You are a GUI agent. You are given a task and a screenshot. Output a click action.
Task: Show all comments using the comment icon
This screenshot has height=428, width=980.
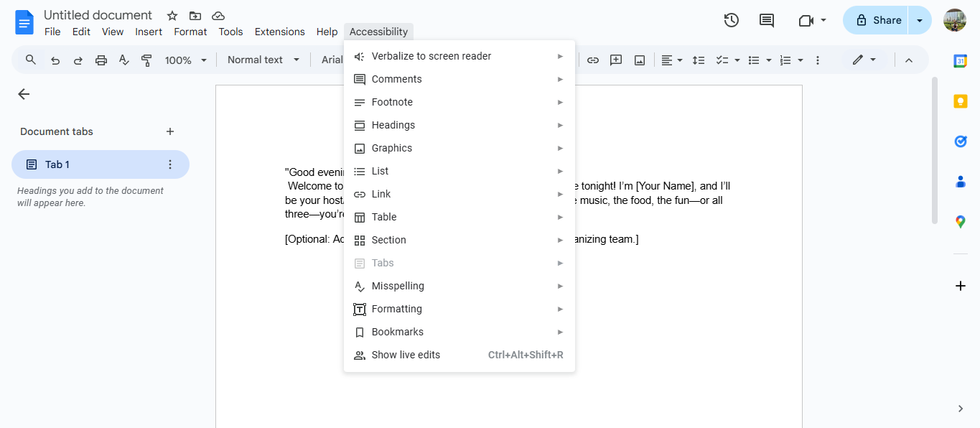[765, 20]
